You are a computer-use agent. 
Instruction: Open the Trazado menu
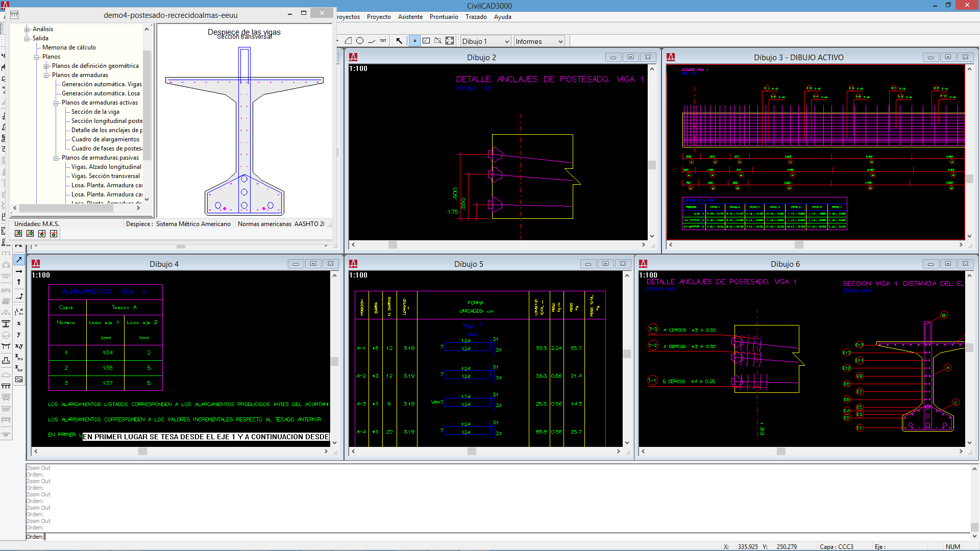coord(476,17)
